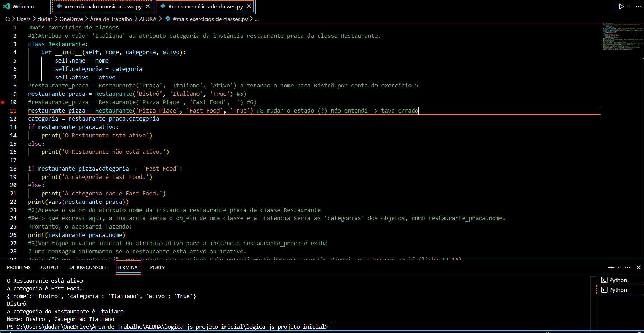Click line number 3 in gutter
Screen dimensions: 644x333
coord(15,44)
